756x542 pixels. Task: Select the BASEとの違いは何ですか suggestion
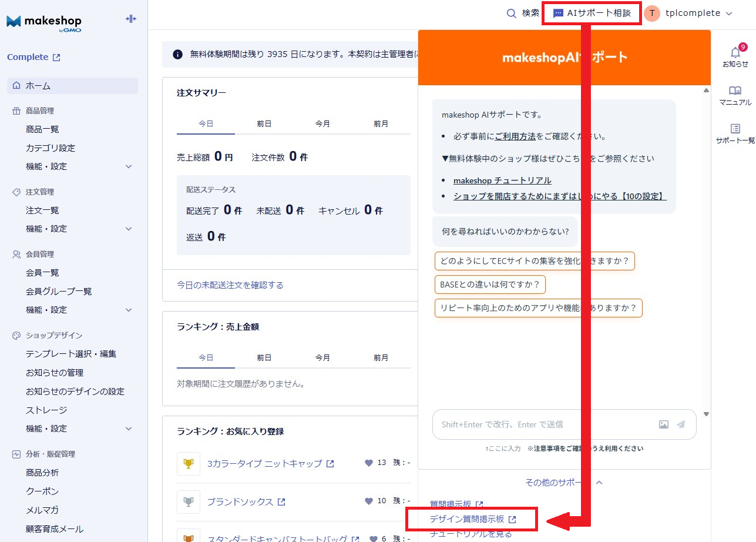pyautogui.click(x=490, y=285)
